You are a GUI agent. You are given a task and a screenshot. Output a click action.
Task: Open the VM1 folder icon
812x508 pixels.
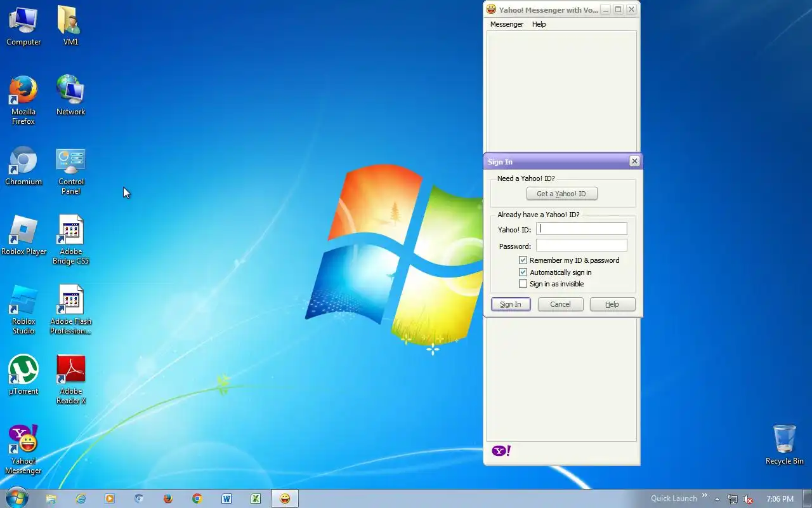click(x=70, y=27)
